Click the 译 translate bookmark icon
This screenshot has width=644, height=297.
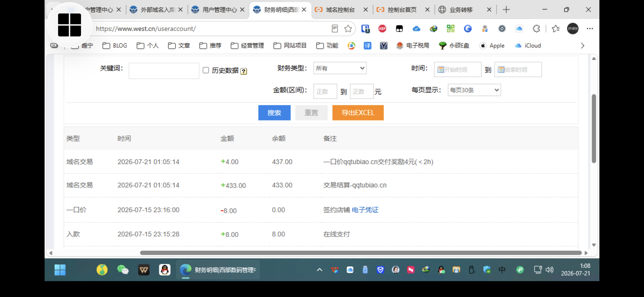(367, 46)
